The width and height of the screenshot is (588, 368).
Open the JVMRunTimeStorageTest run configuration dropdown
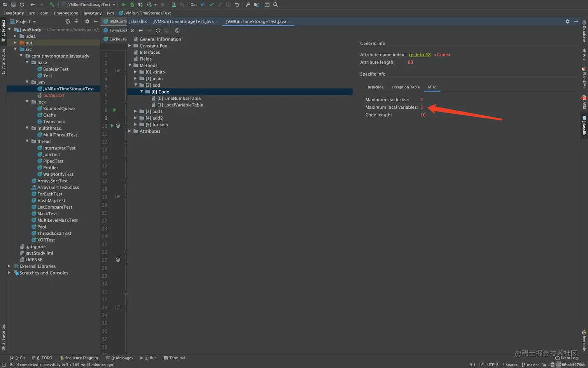(x=88, y=5)
